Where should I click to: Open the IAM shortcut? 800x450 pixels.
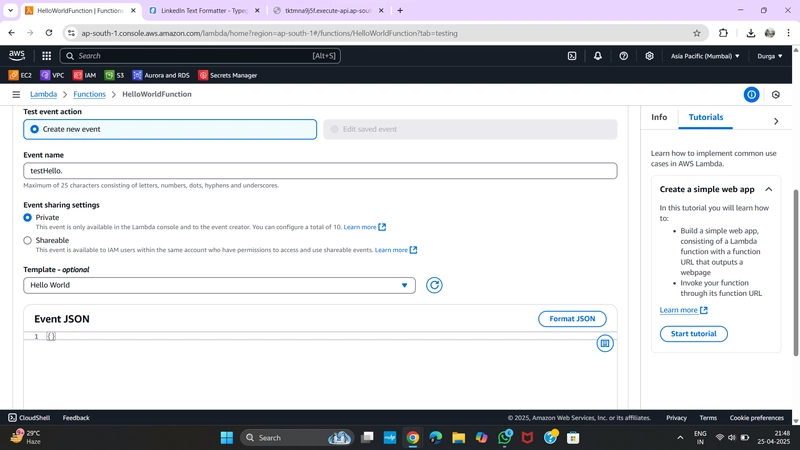tap(84, 75)
